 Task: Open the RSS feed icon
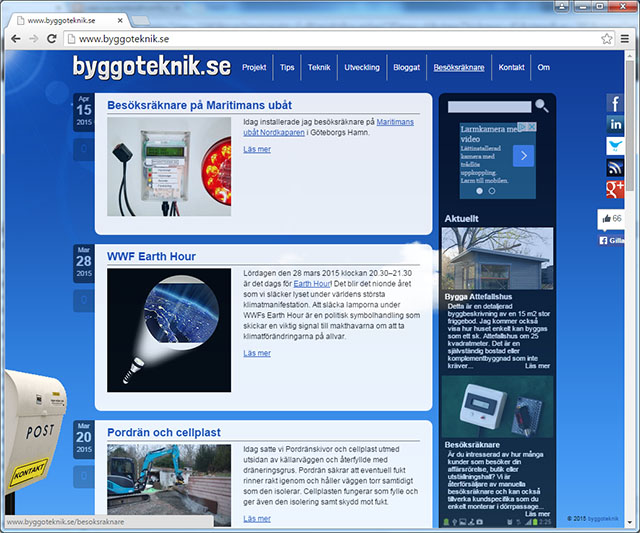pos(615,167)
